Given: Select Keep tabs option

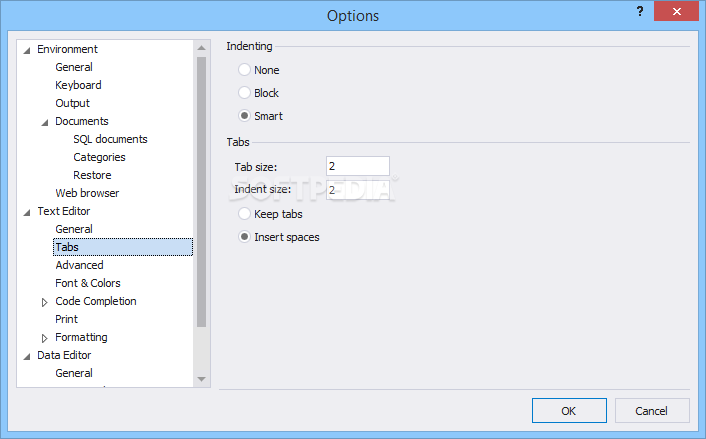Looking at the screenshot, I should click(244, 214).
